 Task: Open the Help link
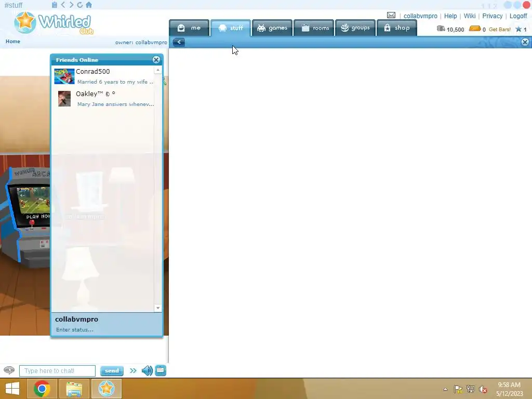pyautogui.click(x=450, y=16)
